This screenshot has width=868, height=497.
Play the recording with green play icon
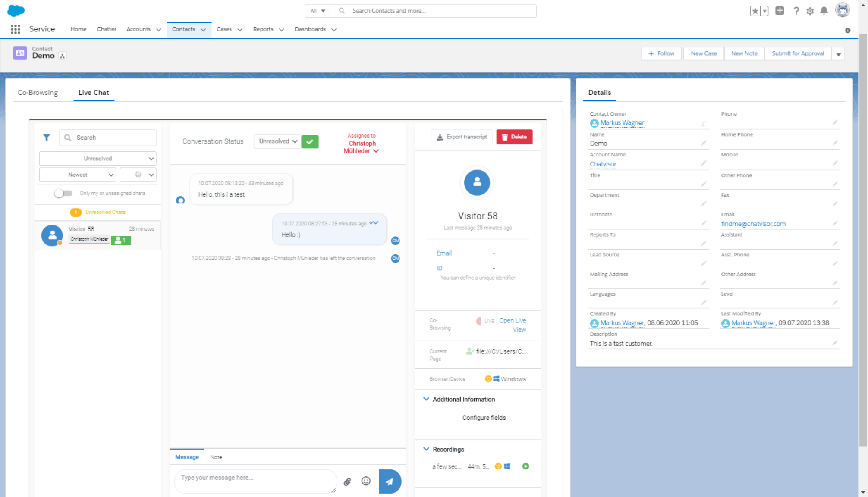(525, 466)
